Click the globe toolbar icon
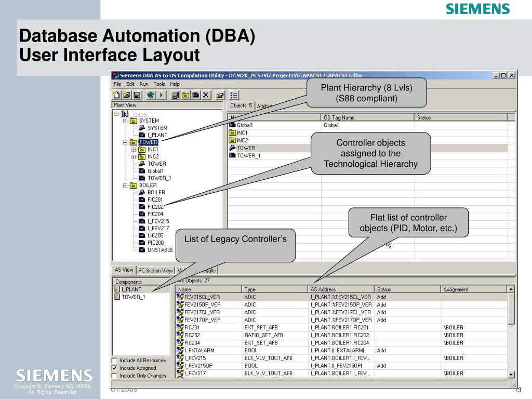The image size is (532, 399). pyautogui.click(x=151, y=95)
